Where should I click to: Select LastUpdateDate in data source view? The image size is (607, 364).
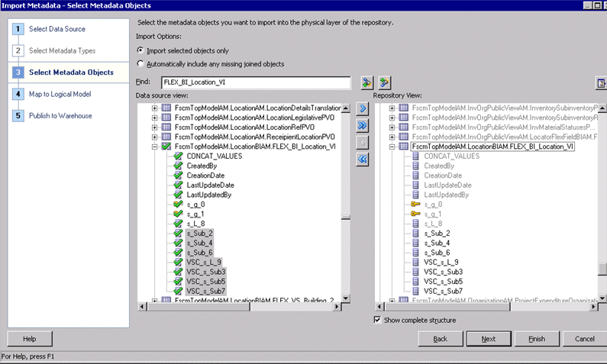(210, 185)
